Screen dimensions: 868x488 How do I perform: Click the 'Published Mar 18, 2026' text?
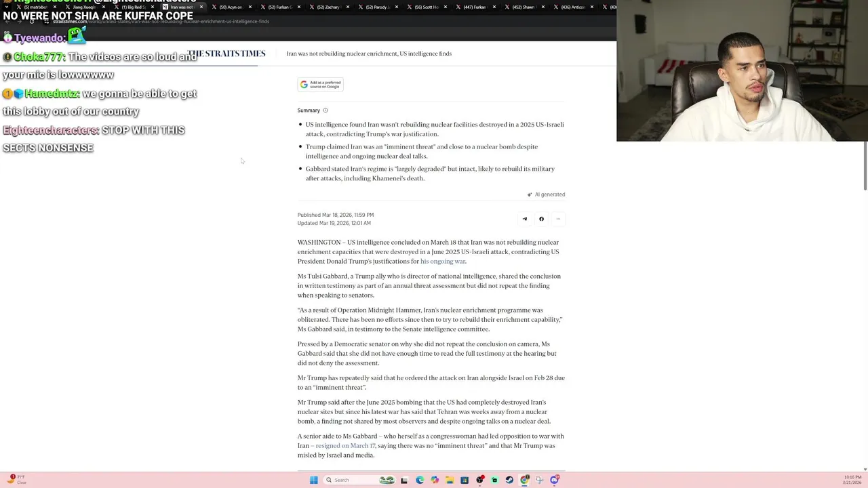[x=336, y=215]
